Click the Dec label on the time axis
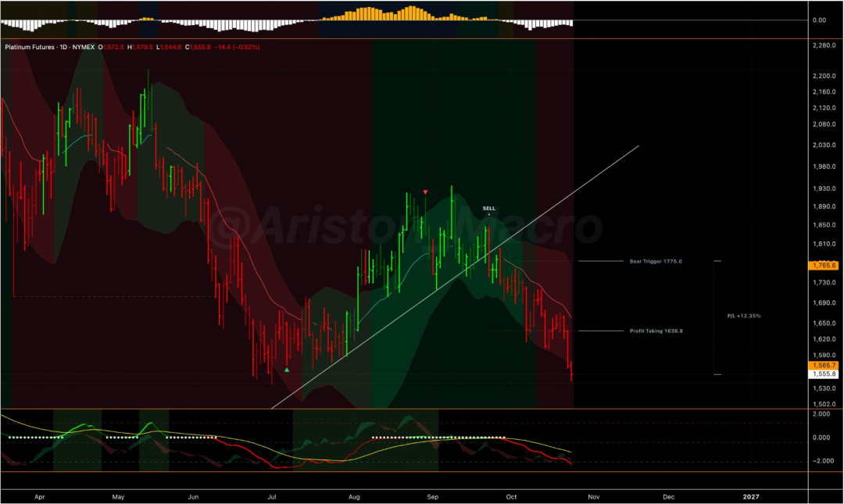This screenshot has height=504, width=844. [668, 497]
